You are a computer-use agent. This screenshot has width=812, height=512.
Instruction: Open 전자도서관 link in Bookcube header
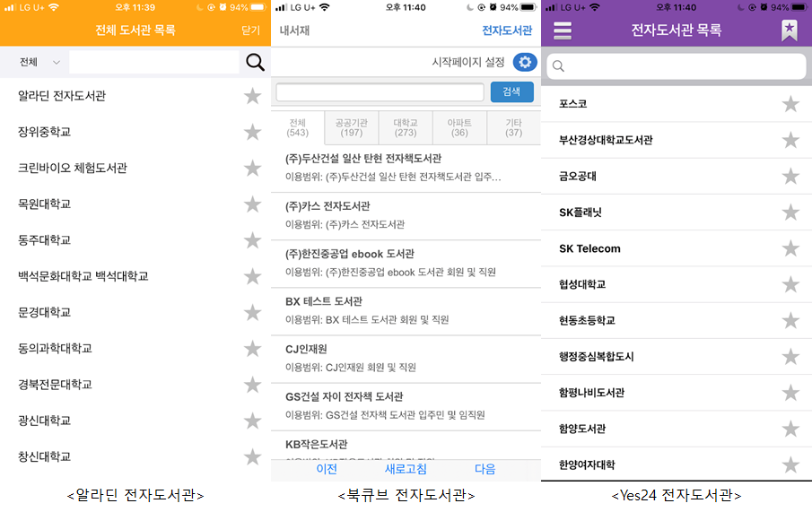507,30
